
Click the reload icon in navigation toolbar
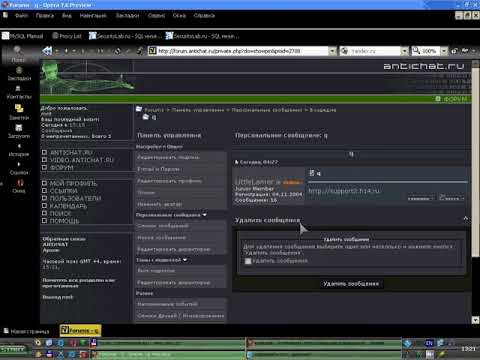[x=117, y=51]
